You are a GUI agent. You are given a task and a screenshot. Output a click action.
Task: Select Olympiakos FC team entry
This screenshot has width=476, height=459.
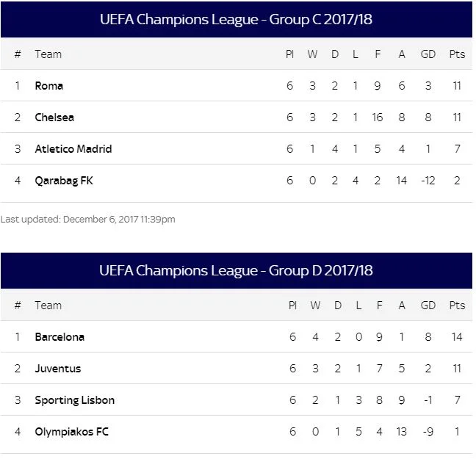71,432
